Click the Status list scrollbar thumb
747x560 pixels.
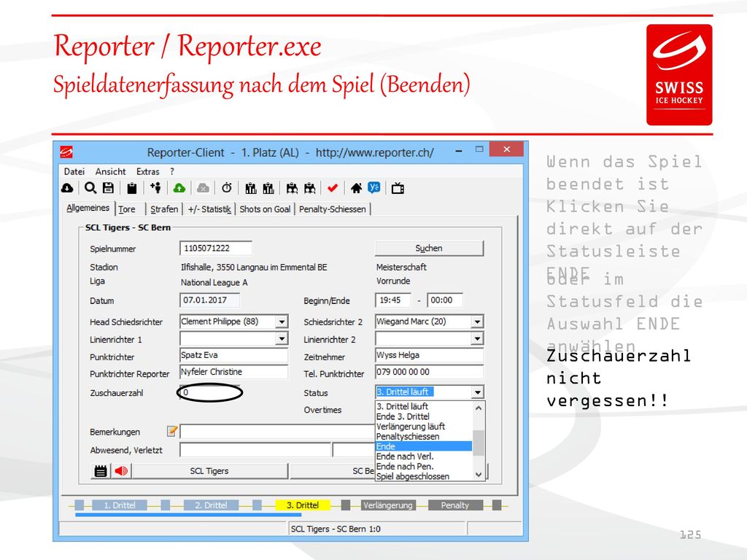pos(479,443)
